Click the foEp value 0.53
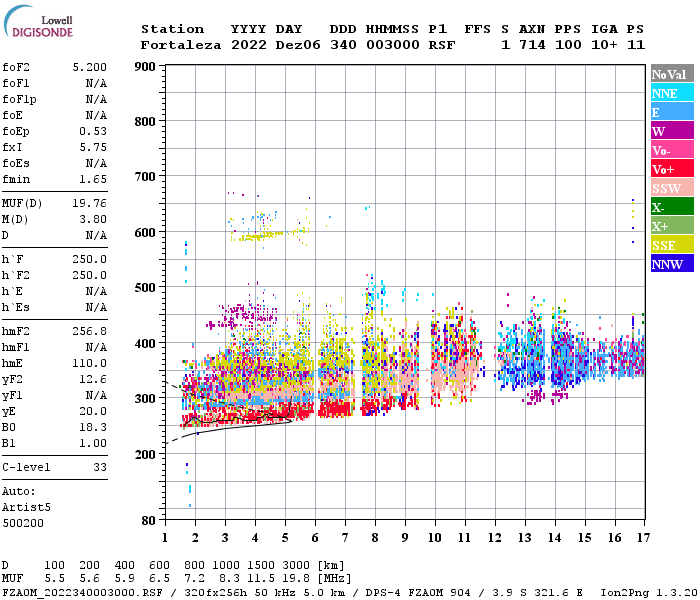The image size is (700, 600). 93,131
